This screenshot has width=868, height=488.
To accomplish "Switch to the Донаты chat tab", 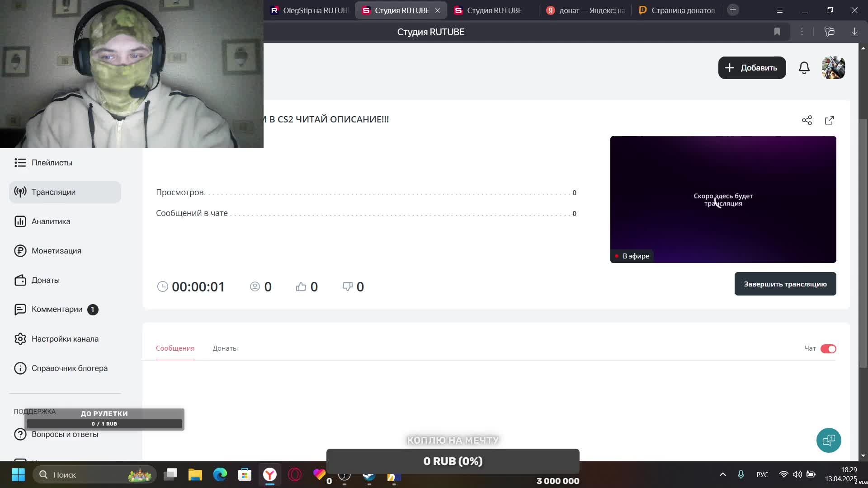I will pos(225,348).
